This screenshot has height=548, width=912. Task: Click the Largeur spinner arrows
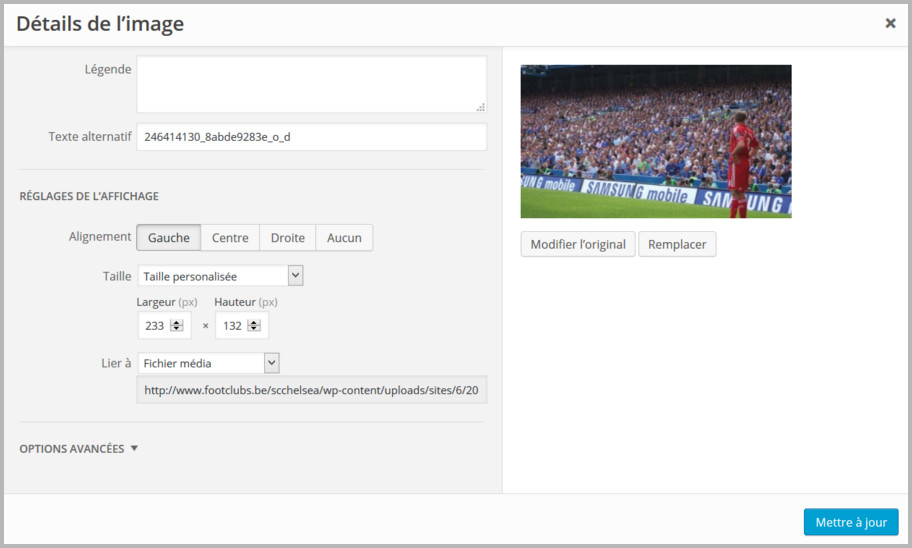pos(177,325)
